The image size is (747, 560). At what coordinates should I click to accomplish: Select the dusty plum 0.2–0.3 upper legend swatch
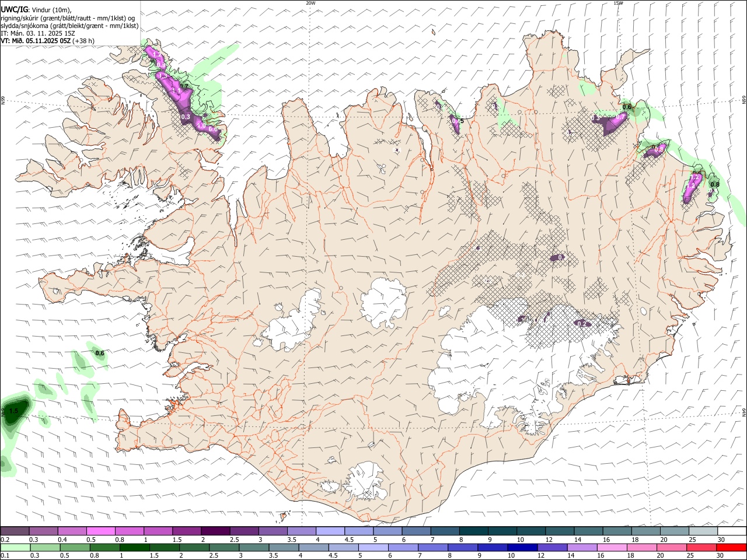click(15, 531)
